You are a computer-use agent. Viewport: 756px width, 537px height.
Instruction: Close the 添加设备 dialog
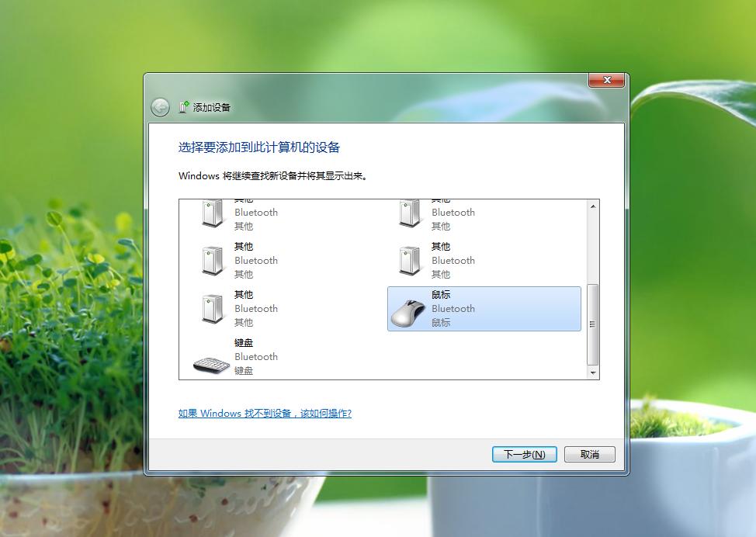[606, 80]
